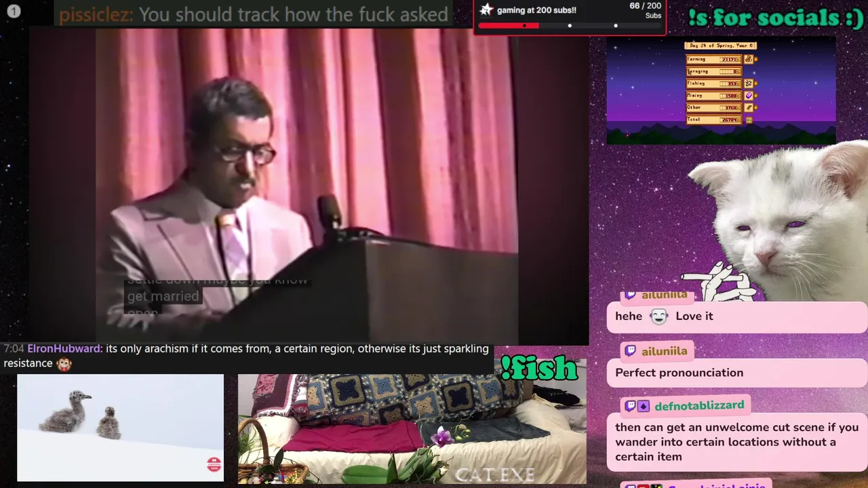
Task: Click Twitch badge beside defnotablizzard
Action: [630, 406]
